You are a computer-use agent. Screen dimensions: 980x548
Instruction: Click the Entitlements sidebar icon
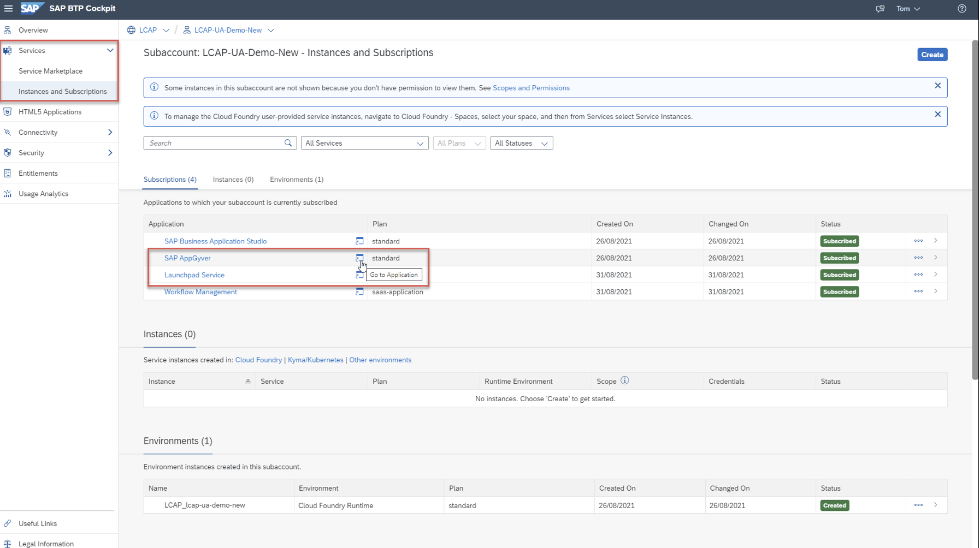pos(8,173)
